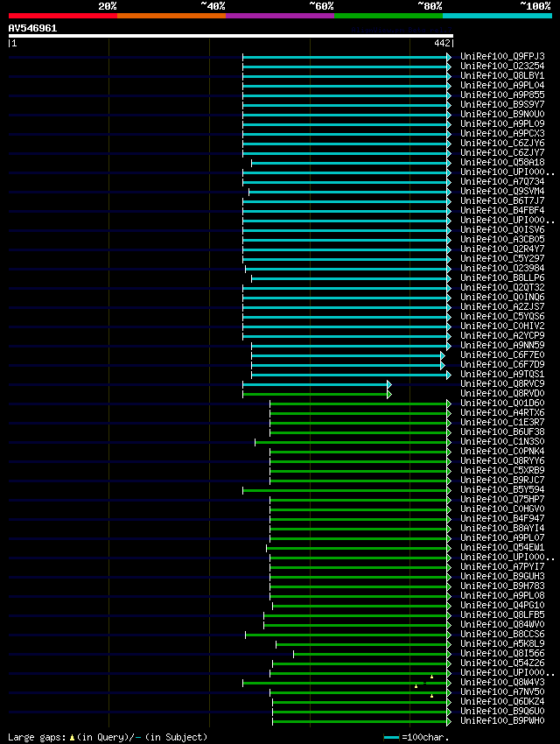
Task: Click the orange ~40% legend segment
Action: click(x=171, y=16)
